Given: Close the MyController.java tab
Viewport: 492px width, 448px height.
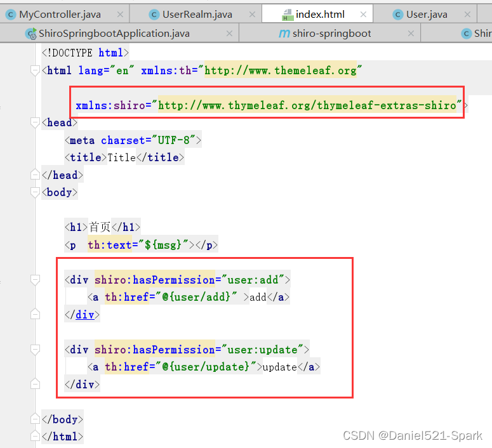Looking at the screenshot, I should pos(120,15).
